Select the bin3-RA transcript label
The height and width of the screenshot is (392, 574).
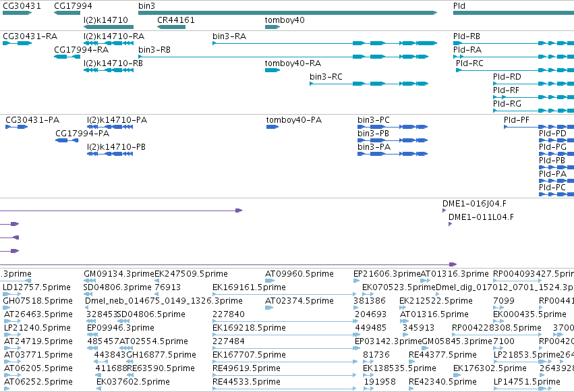click(229, 36)
